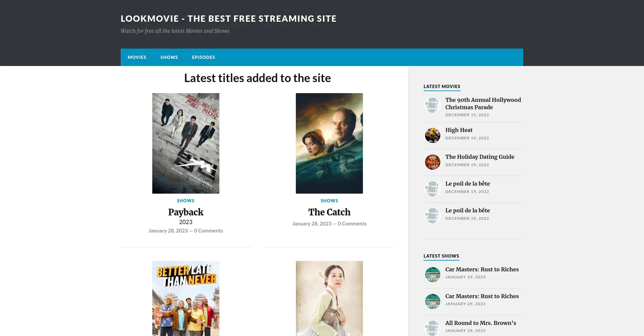The height and width of the screenshot is (336, 644).
Task: Click the SHOWS category label above The Catch
Action: pos(329,201)
